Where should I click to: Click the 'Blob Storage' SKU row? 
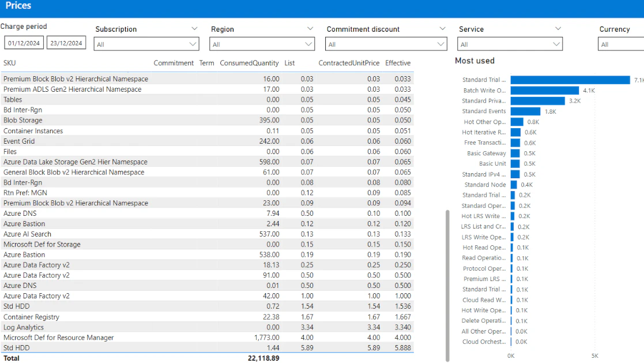(x=207, y=120)
